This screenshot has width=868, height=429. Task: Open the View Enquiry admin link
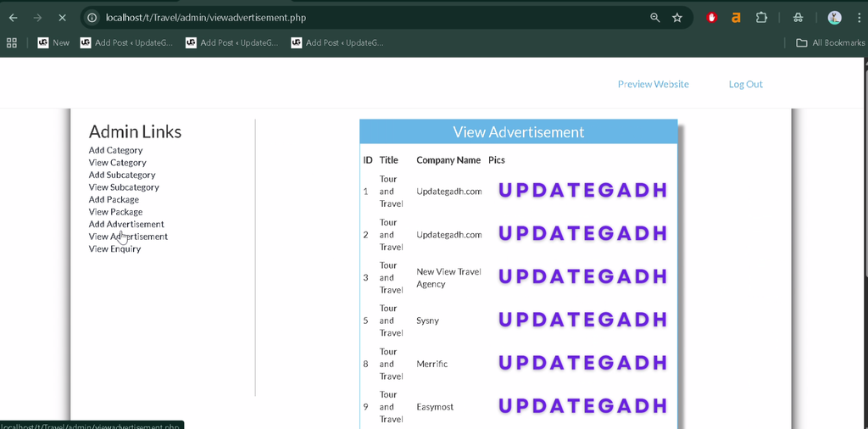(114, 248)
